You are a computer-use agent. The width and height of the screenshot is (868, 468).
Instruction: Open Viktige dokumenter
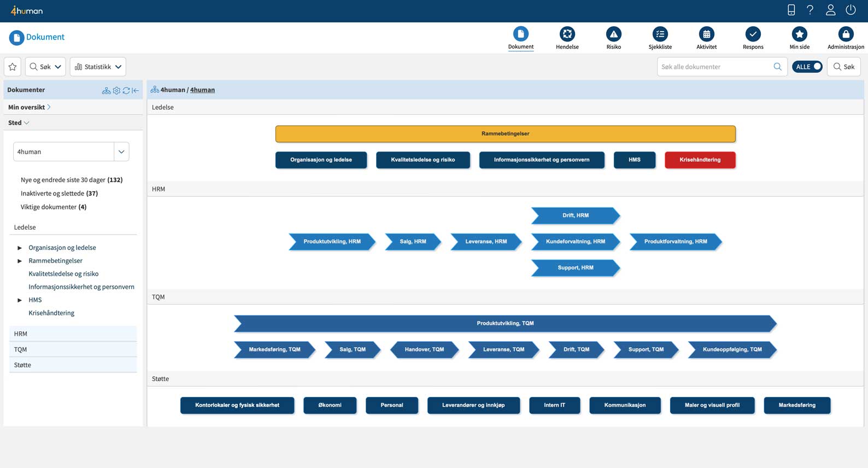[x=54, y=207]
